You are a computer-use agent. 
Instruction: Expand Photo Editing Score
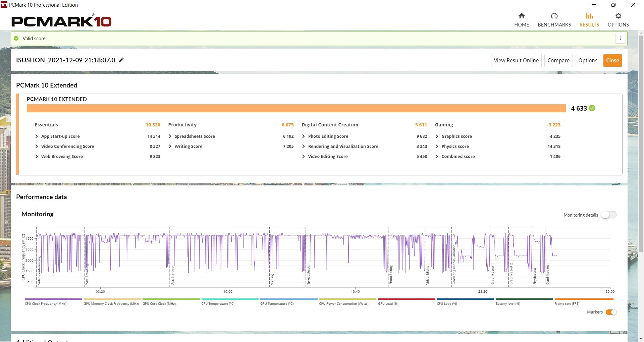304,136
